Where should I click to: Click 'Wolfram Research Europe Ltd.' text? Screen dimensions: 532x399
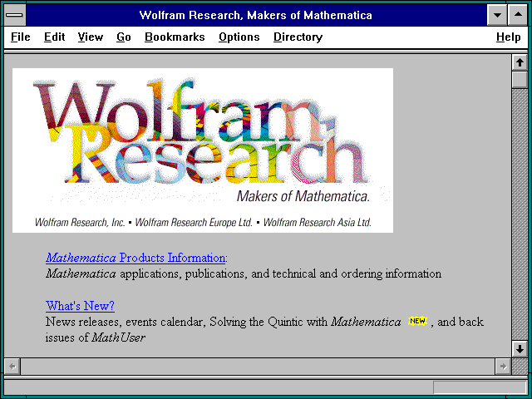194,223
